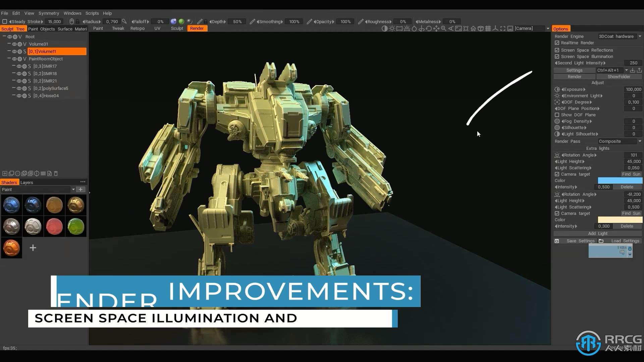Switch to the Retopo room tab
This screenshot has height=362, width=644.
point(138,28)
